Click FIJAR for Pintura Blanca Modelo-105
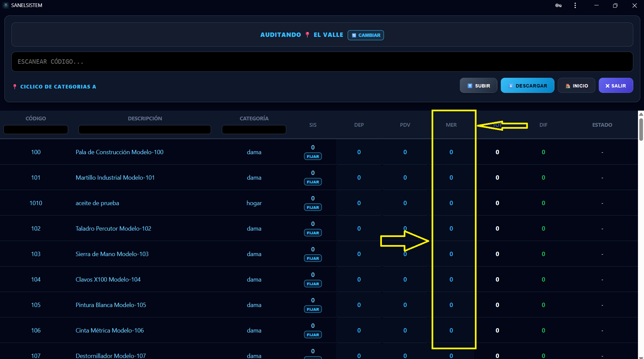This screenshot has height=359, width=644. [x=313, y=309]
